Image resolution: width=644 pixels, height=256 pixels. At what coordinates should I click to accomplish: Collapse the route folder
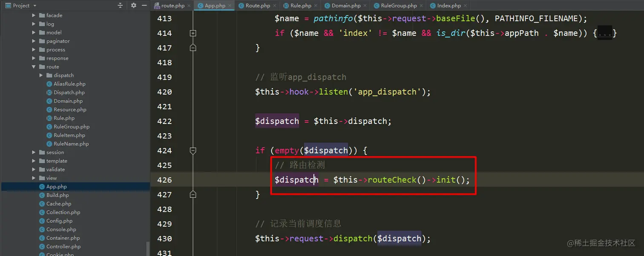pos(34,67)
